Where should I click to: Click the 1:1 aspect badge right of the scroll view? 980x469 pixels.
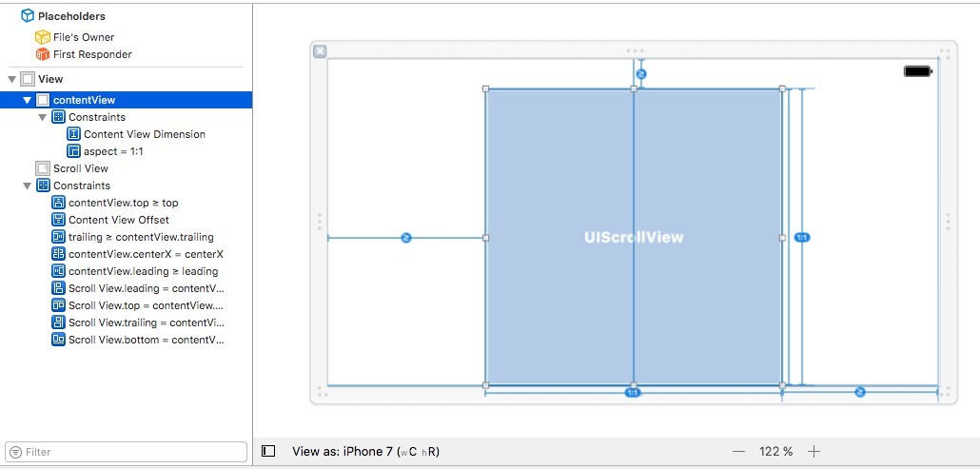pos(801,237)
